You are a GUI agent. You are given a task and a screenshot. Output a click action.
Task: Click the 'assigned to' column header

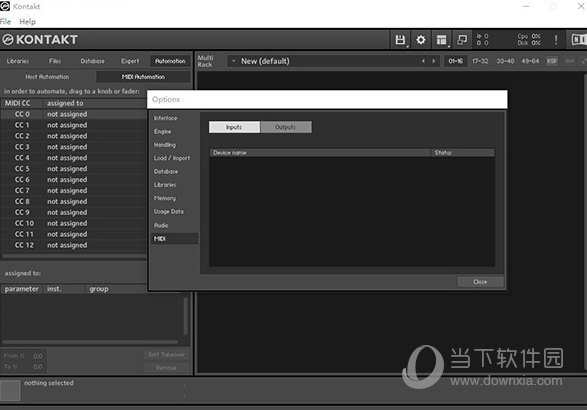pos(94,103)
